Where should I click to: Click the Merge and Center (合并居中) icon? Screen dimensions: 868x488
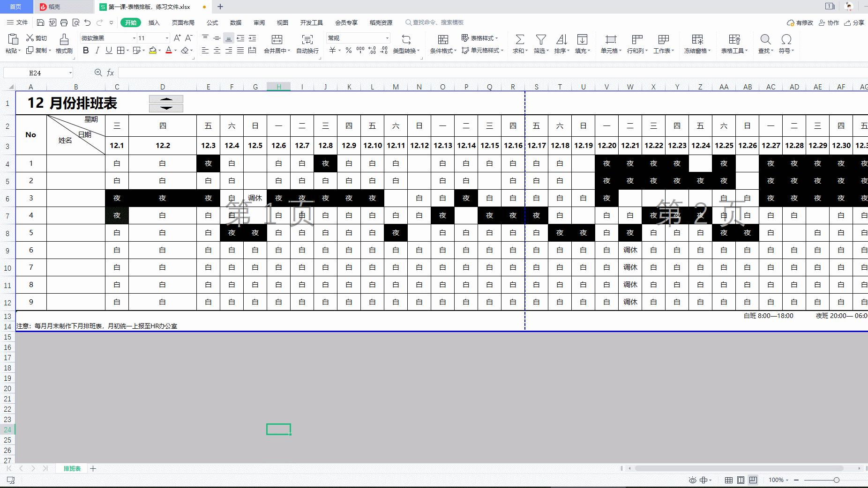277,39
